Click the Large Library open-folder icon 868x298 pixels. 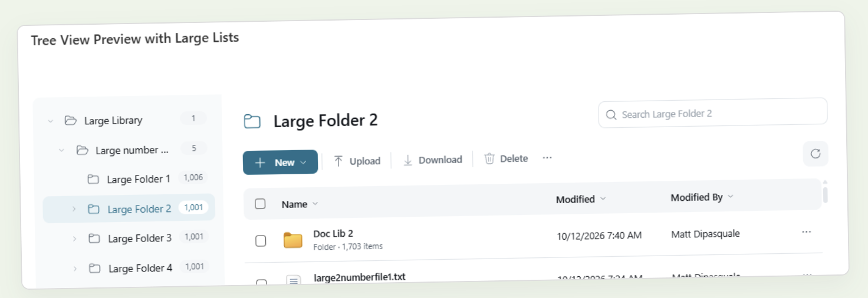[x=71, y=121]
